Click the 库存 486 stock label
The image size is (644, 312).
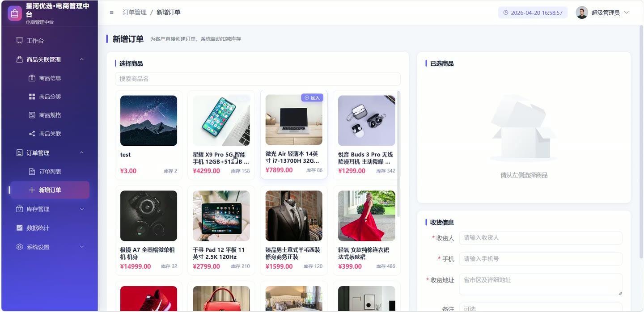click(x=386, y=266)
